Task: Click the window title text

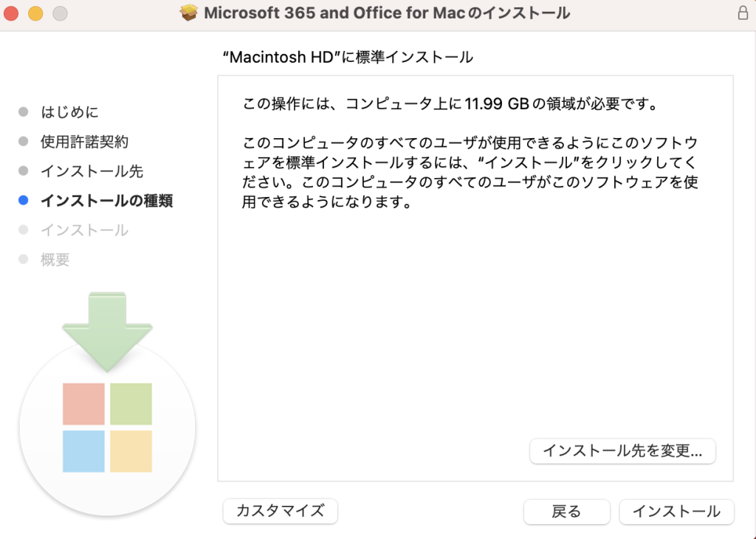Action: 387,13
